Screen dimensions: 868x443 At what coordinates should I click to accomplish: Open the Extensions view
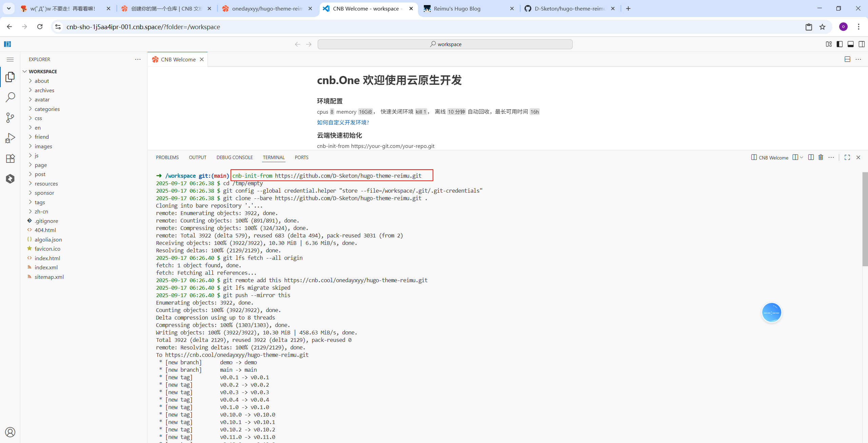point(10,158)
